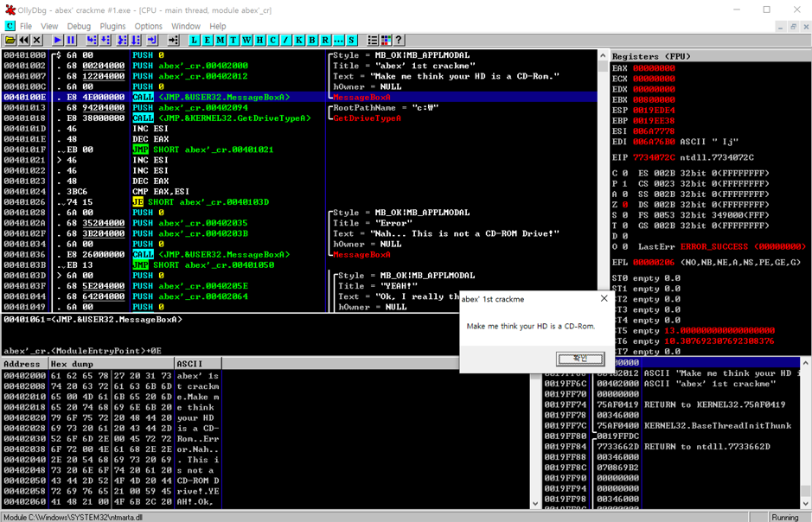Viewport: 812px width, 522px height.
Task: Show Windows list with W button
Action: coord(246,40)
